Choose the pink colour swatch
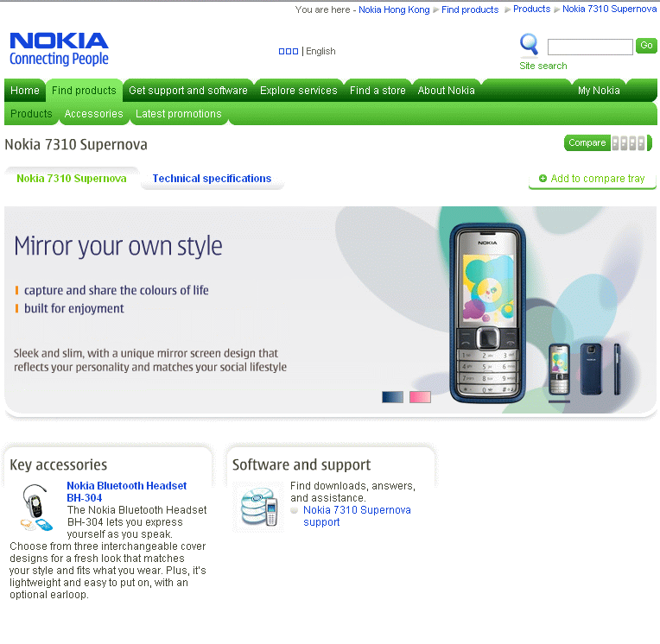This screenshot has width=660, height=644. click(x=420, y=396)
